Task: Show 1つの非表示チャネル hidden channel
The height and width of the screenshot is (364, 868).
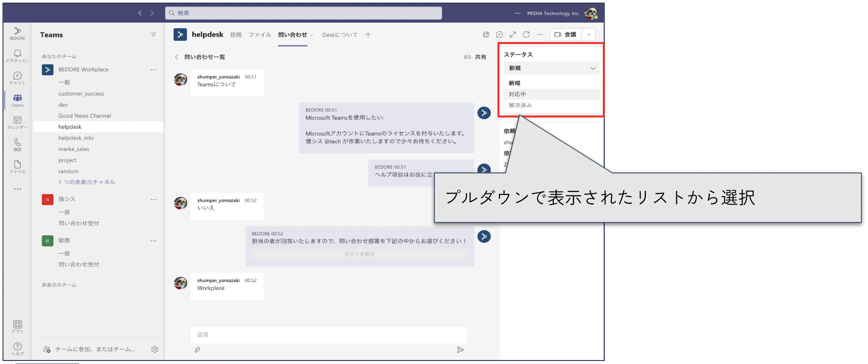Action: pyautogui.click(x=87, y=182)
